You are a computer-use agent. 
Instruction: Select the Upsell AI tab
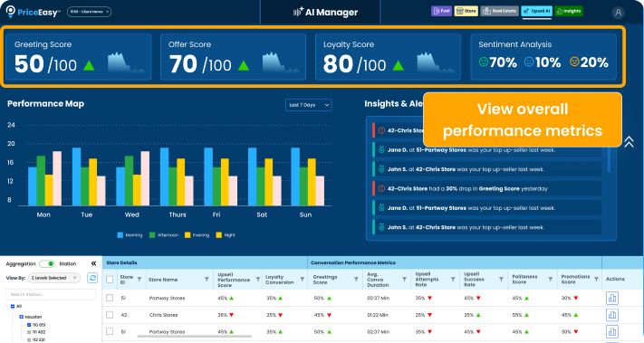pos(536,11)
